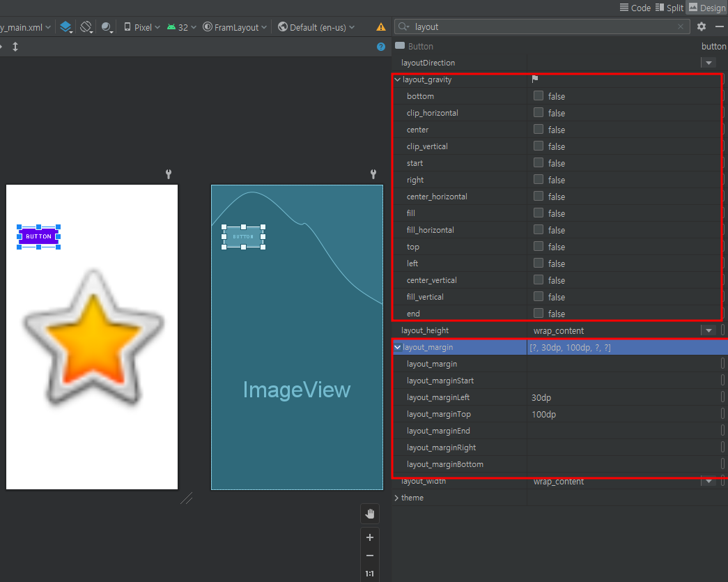The width and height of the screenshot is (728, 582).
Task: Click the fill_horizontal checkbox
Action: click(538, 229)
